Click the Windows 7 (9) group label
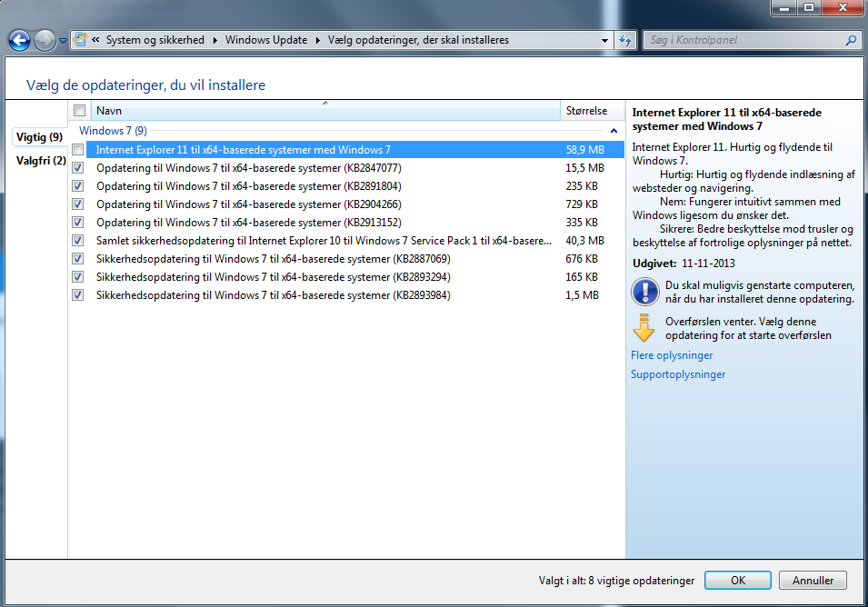The height and width of the screenshot is (607, 868). pos(113,131)
